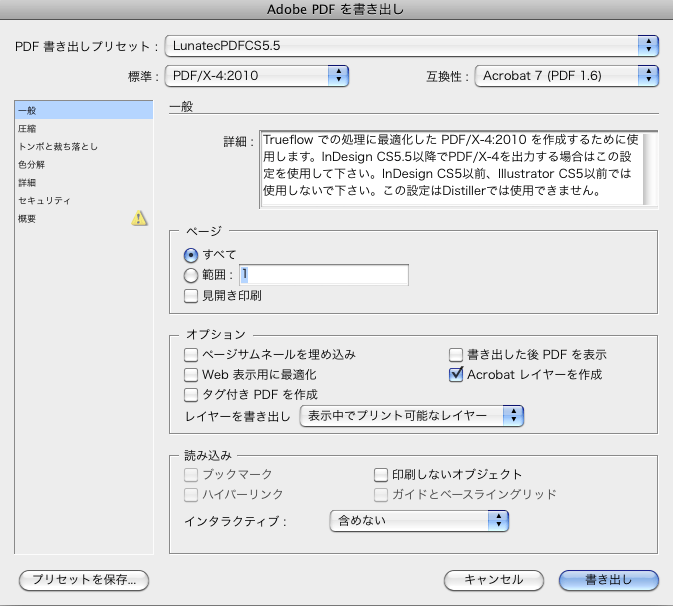The width and height of the screenshot is (673, 606).
Task: Click the ブックマーク checkbox
Action: click(x=191, y=475)
